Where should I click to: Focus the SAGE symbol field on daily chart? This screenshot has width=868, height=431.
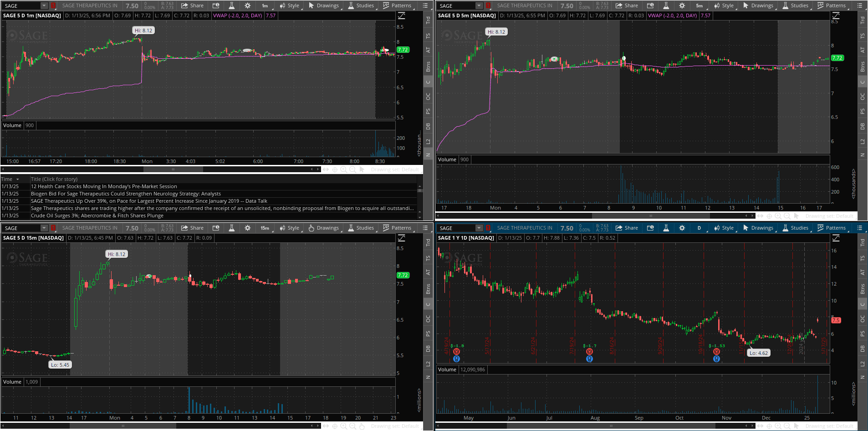pos(456,228)
